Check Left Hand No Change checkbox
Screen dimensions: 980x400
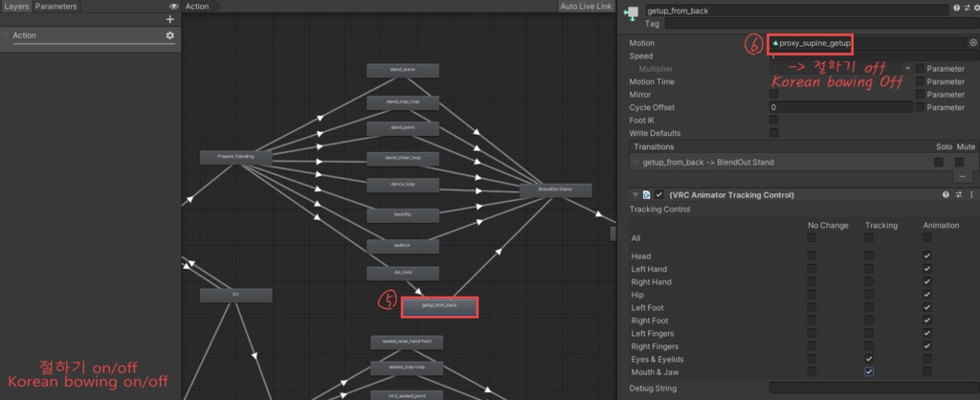click(812, 269)
